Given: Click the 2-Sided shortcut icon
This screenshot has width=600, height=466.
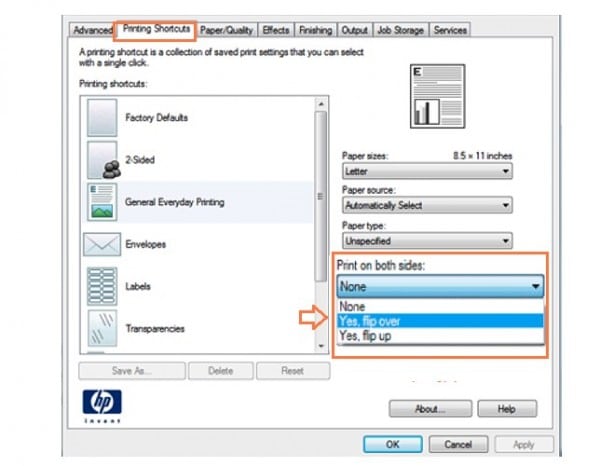Looking at the screenshot, I should (x=103, y=160).
